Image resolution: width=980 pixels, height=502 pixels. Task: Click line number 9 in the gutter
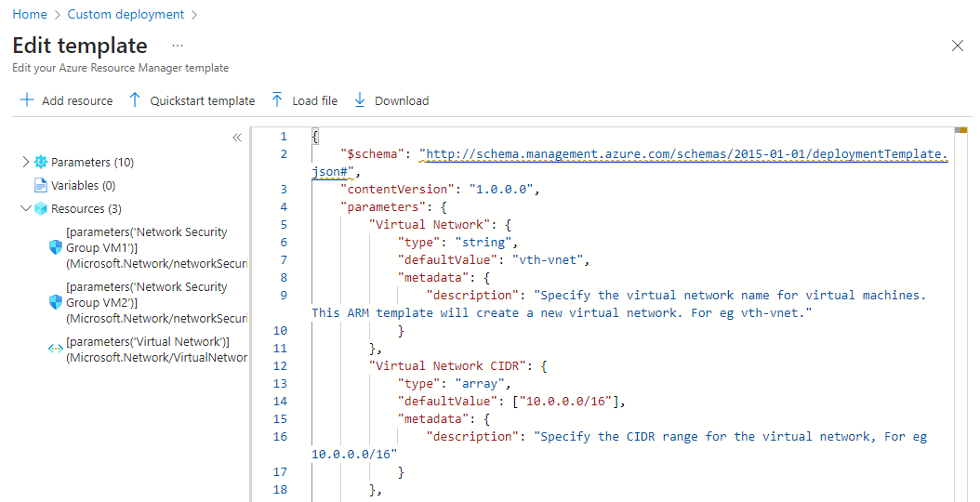coord(284,295)
